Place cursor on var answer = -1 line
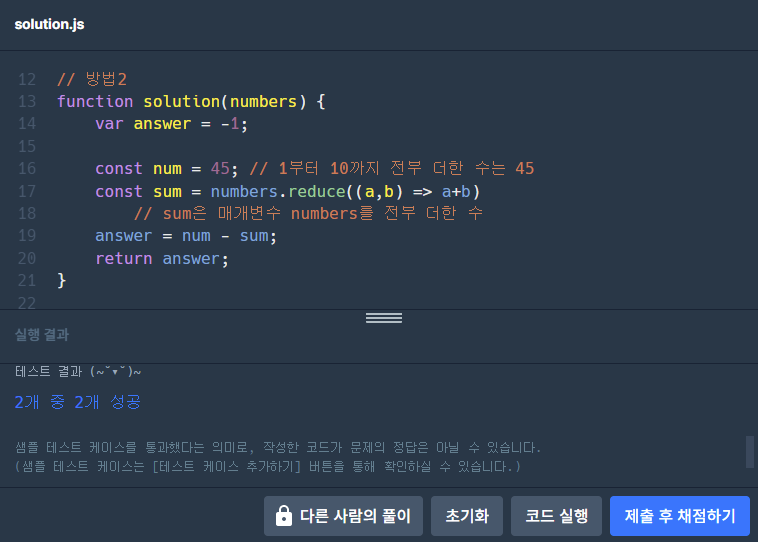 (x=172, y=124)
